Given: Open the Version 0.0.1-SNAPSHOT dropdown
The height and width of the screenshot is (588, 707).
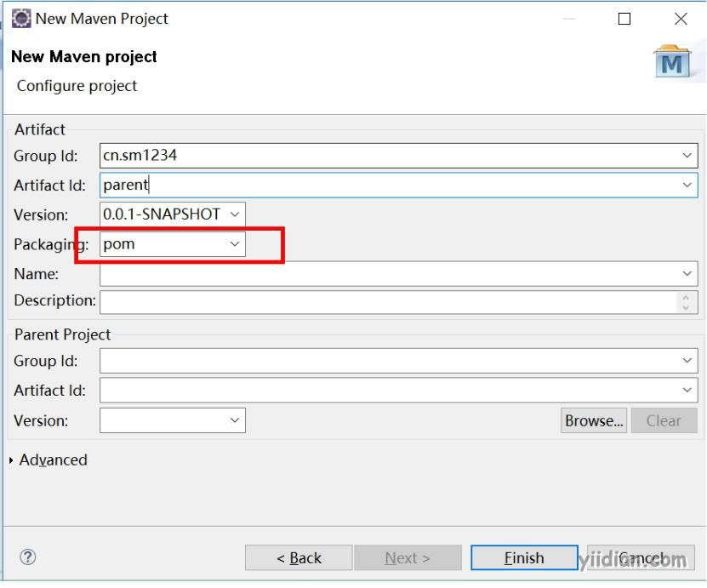Looking at the screenshot, I should pyautogui.click(x=236, y=214).
